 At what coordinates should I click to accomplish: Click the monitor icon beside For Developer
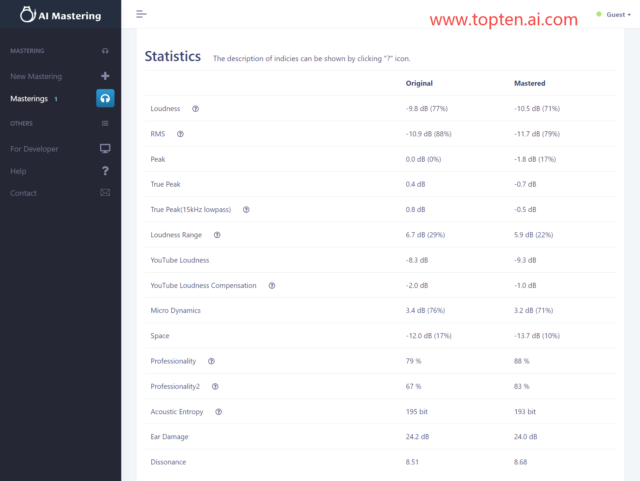pos(105,148)
